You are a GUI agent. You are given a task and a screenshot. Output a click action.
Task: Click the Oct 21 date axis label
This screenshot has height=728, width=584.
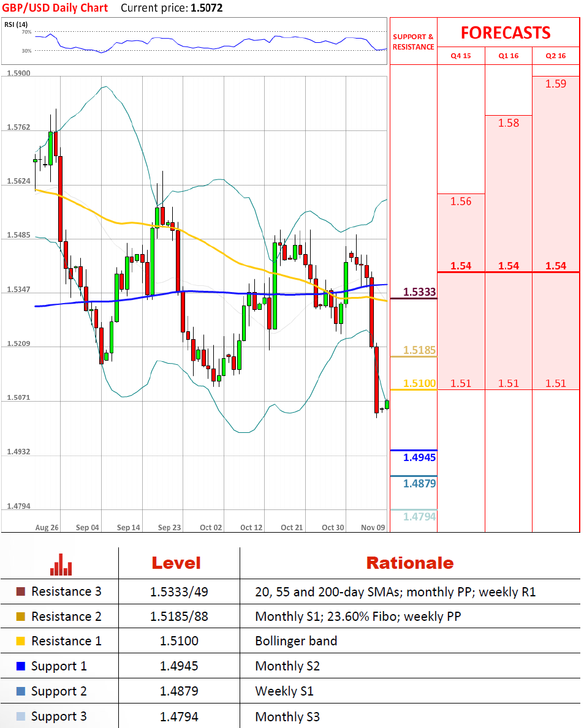(x=292, y=527)
